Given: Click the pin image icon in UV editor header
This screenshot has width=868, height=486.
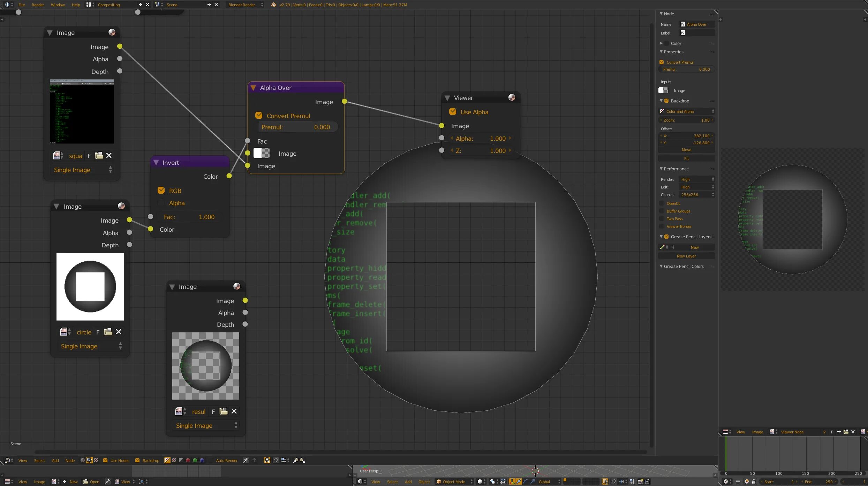Looking at the screenshot, I should (108, 481).
